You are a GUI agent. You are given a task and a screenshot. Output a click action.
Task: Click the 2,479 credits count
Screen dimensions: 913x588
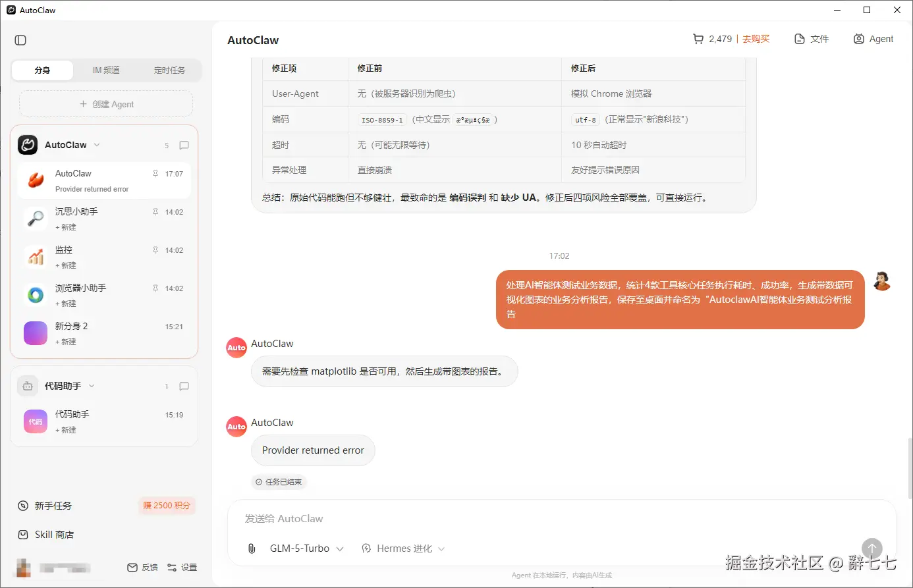pyautogui.click(x=721, y=39)
